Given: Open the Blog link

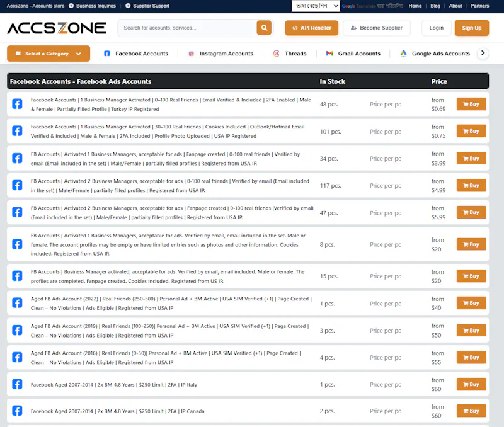Looking at the screenshot, I should pyautogui.click(x=435, y=6).
